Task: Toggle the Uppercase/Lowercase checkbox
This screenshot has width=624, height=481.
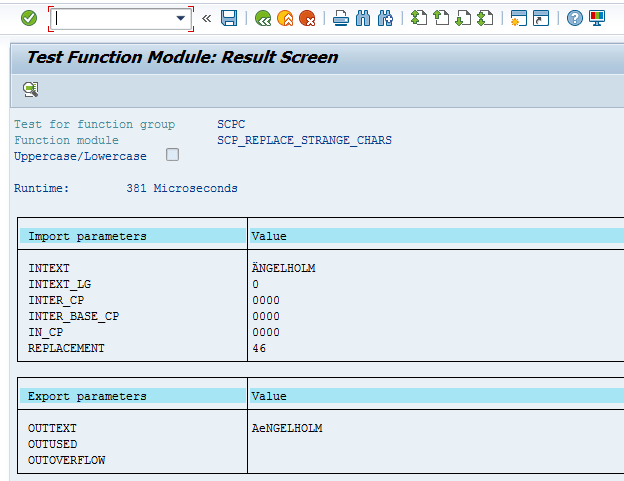Action: point(173,155)
